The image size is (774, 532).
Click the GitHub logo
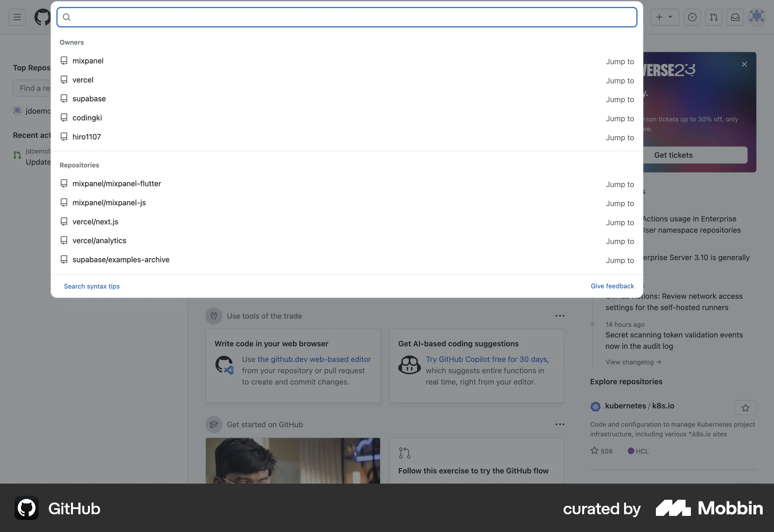point(42,17)
